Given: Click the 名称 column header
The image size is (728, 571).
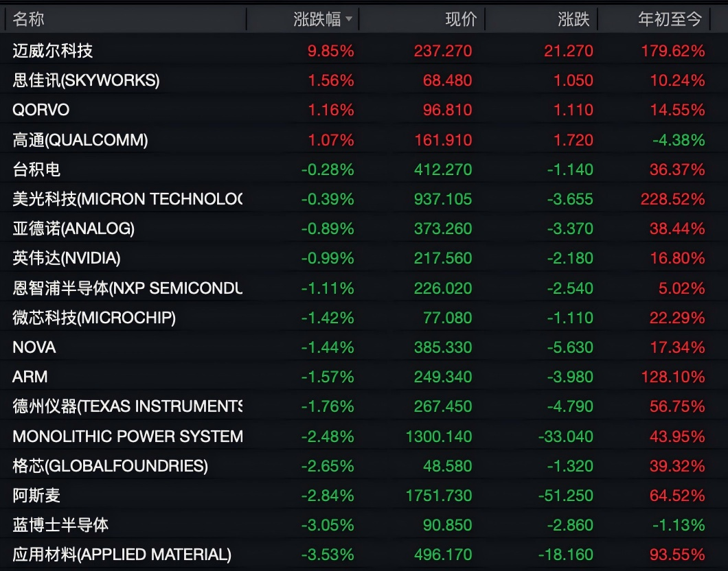Looking at the screenshot, I should (x=28, y=19).
